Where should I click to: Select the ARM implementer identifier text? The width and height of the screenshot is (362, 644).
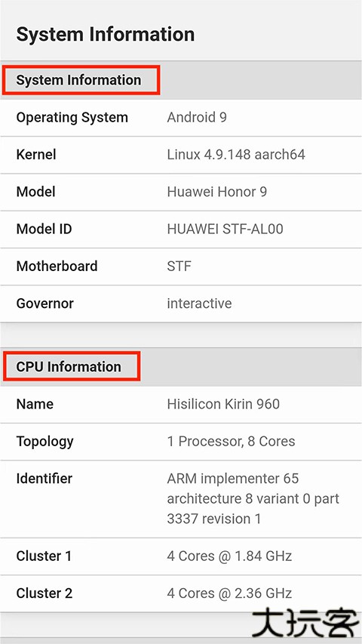[253, 498]
